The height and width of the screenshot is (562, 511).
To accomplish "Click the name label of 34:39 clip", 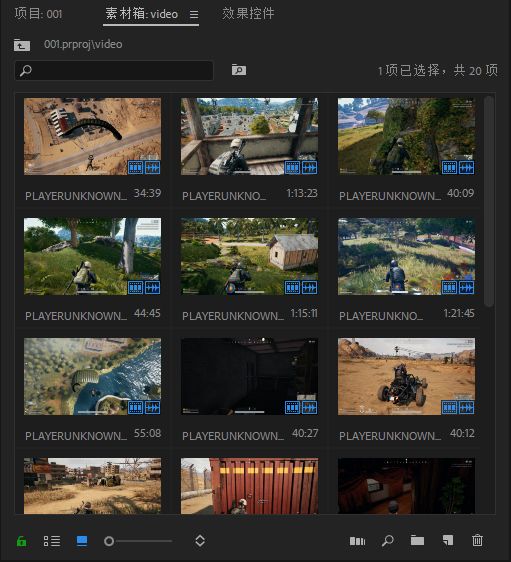I will pos(76,196).
